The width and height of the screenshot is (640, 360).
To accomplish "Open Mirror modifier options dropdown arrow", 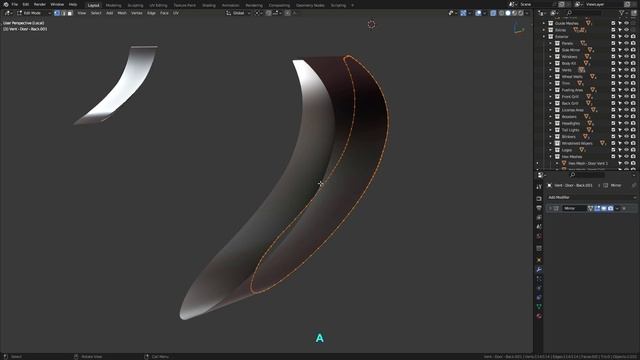I will coord(617,208).
